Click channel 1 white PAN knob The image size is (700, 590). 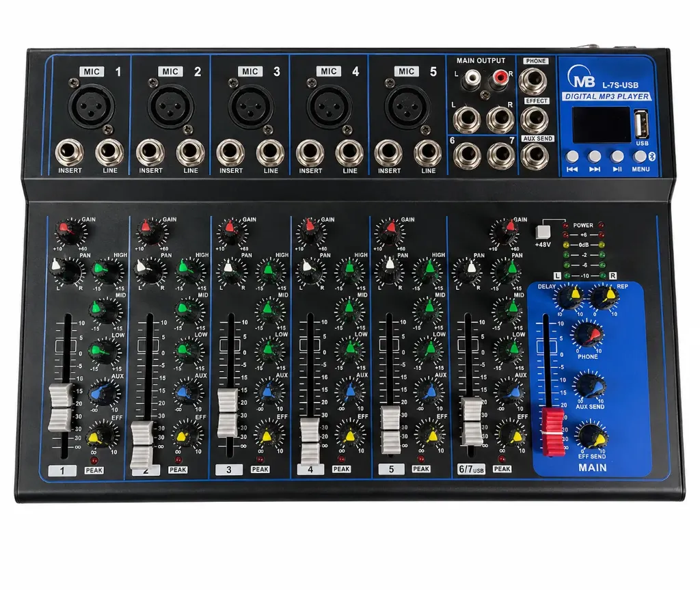coord(67,270)
